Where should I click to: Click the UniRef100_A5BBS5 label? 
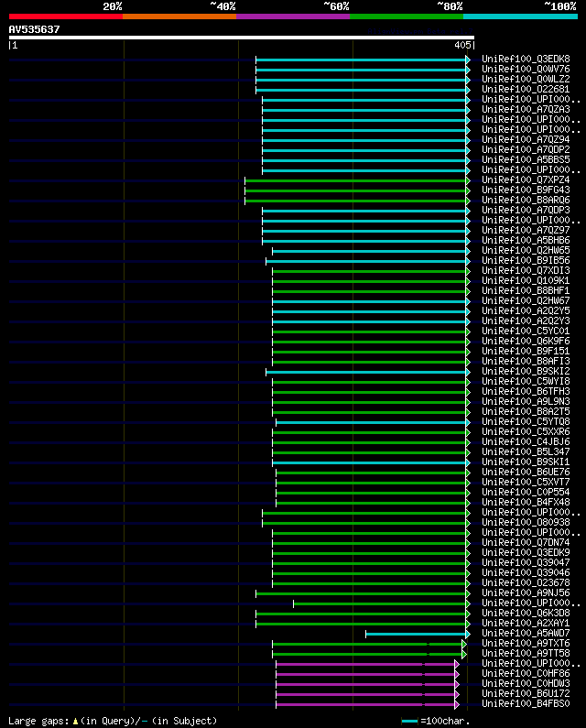[x=526, y=159]
